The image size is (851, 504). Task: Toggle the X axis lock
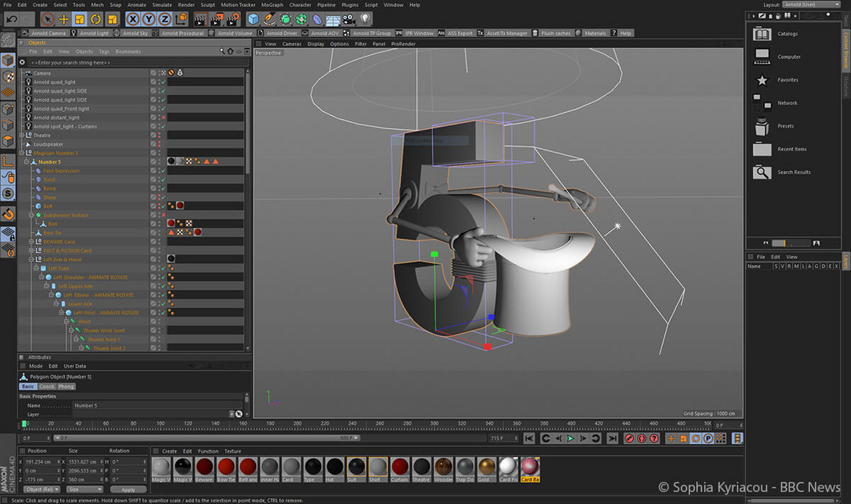coord(133,19)
